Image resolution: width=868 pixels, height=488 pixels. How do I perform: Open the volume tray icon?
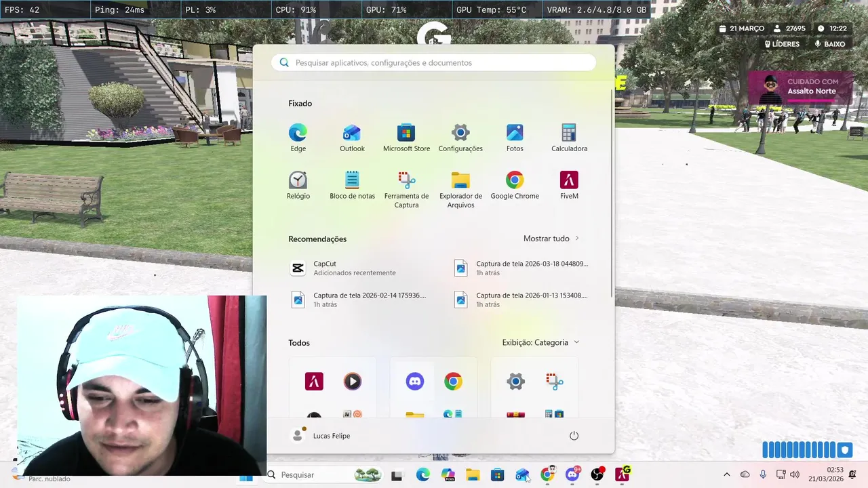point(795,474)
